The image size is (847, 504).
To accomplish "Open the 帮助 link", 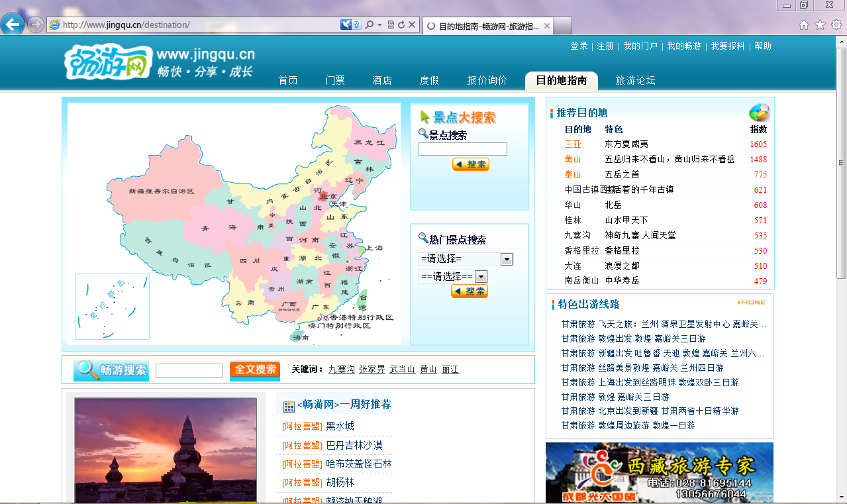I will (x=763, y=46).
